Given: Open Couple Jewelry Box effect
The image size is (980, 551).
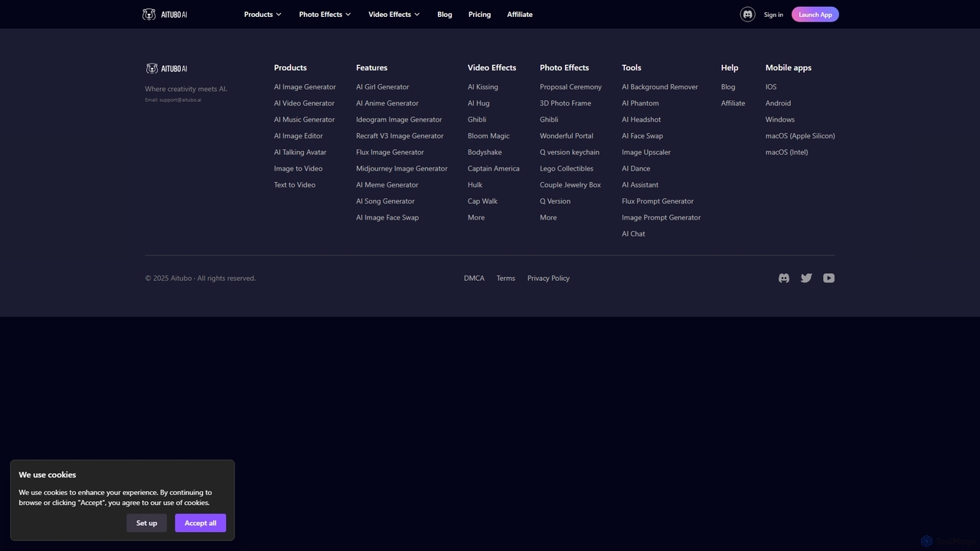Looking at the screenshot, I should (570, 185).
